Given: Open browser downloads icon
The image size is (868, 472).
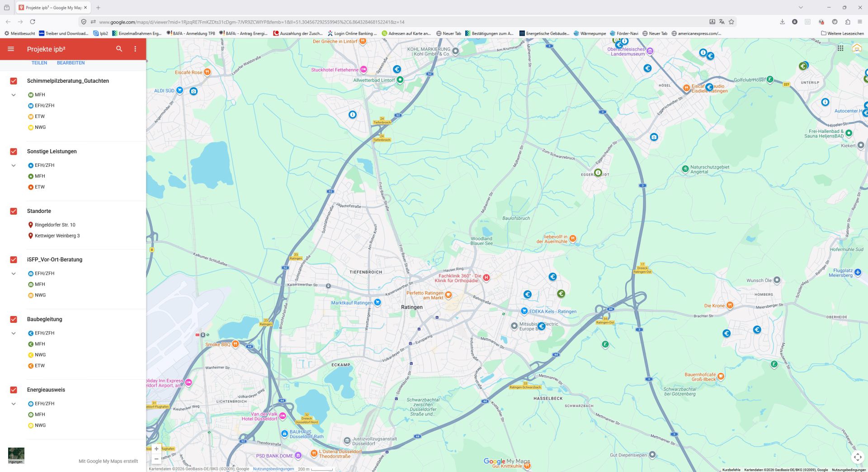Looking at the screenshot, I should pos(782,22).
